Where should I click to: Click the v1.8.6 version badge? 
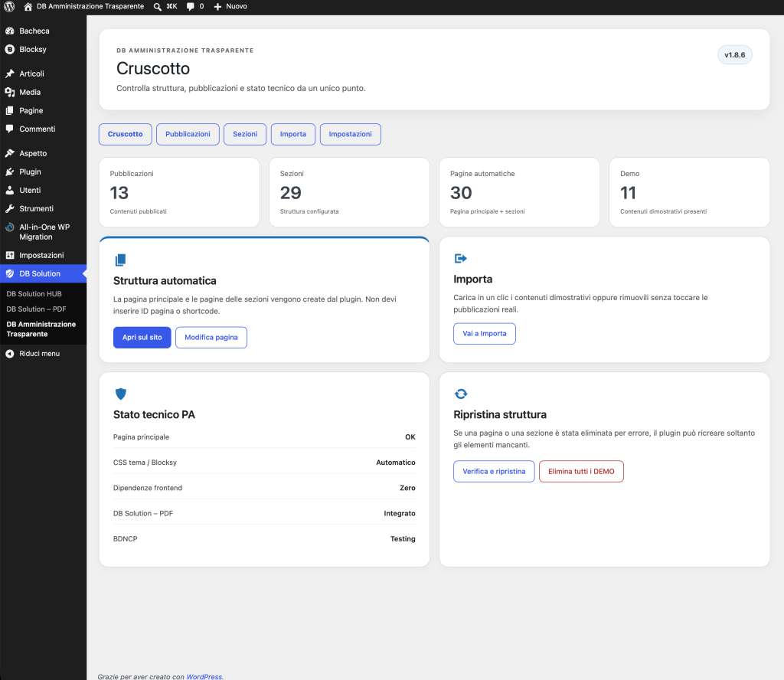point(734,55)
